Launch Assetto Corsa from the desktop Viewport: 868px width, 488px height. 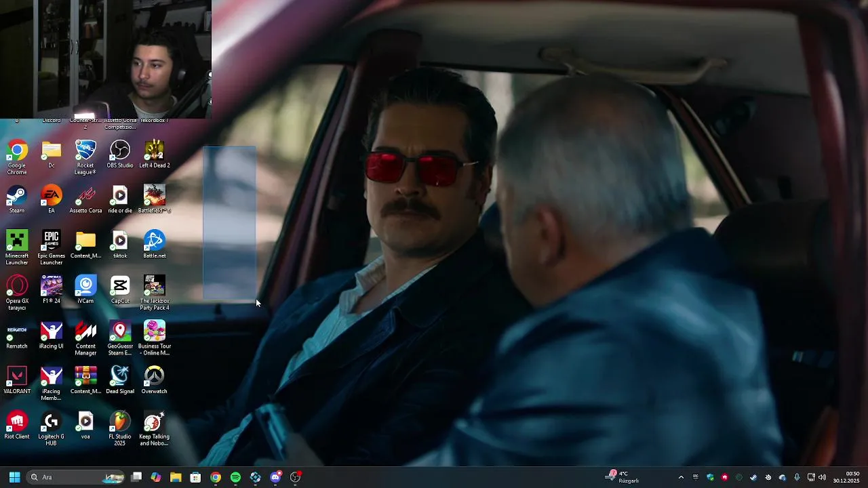[85, 200]
